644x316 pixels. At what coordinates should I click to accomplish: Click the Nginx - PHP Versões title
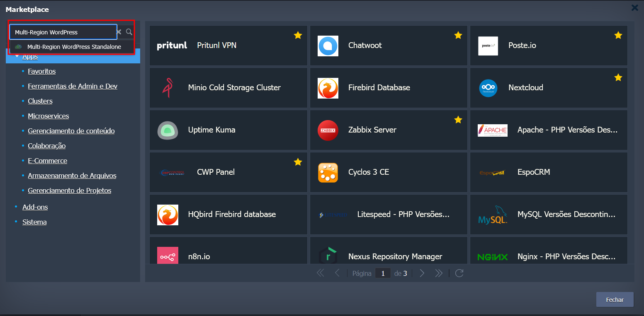(566, 257)
